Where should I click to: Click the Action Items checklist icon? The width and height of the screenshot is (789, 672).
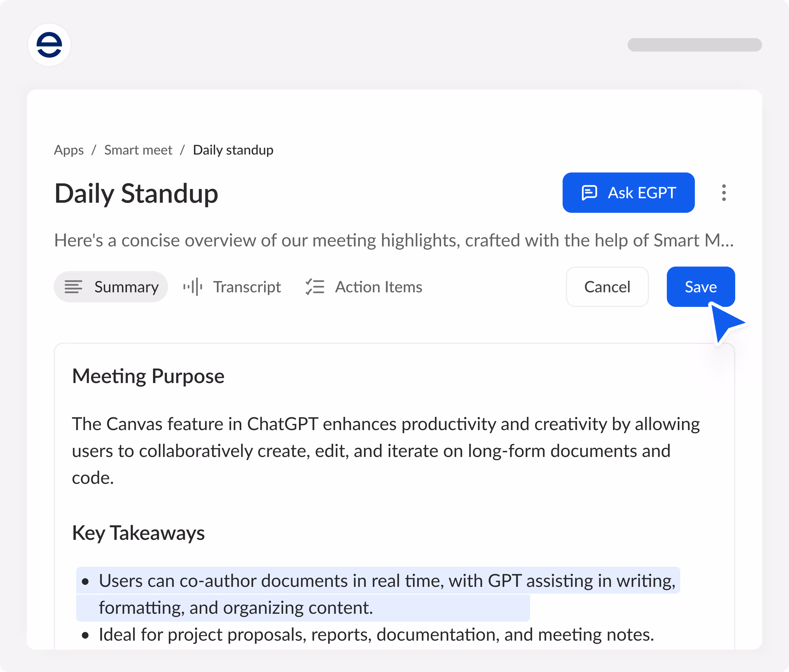[315, 287]
